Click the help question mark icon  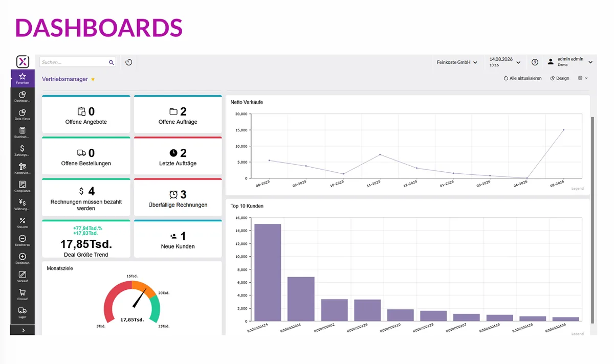click(535, 62)
